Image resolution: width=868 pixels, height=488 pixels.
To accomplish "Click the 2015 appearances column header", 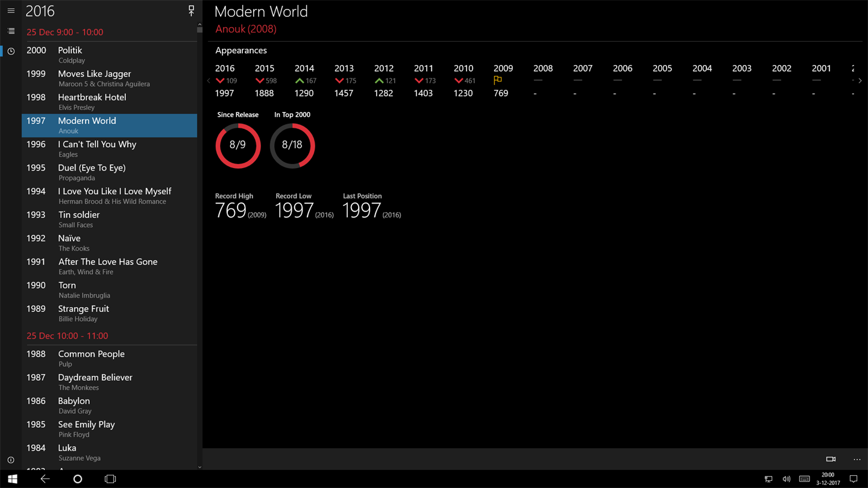I will point(265,69).
